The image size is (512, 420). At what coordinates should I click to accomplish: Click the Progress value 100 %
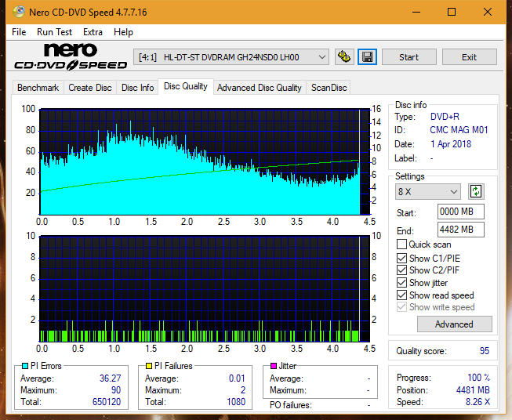pos(478,378)
